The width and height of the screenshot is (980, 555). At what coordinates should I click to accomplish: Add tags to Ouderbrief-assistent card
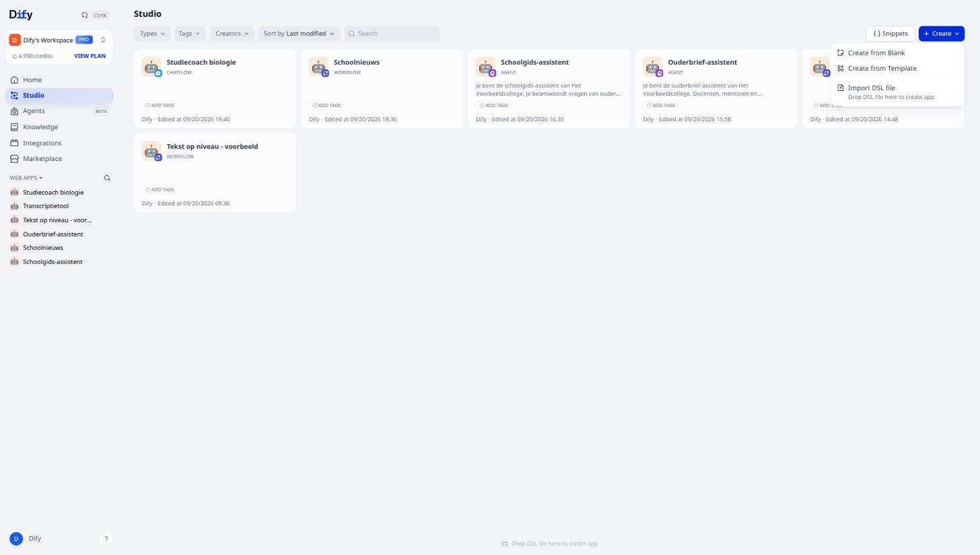coord(660,106)
